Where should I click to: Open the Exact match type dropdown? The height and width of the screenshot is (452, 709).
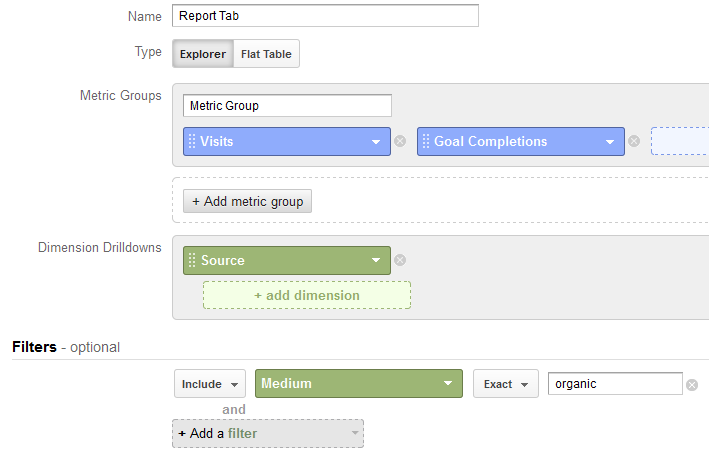505,384
